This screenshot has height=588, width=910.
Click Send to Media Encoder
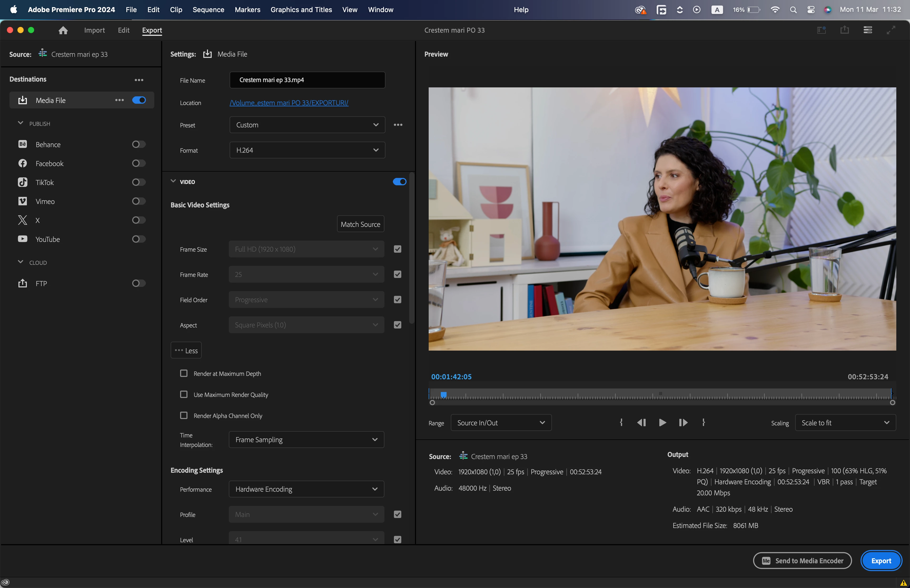(802, 561)
